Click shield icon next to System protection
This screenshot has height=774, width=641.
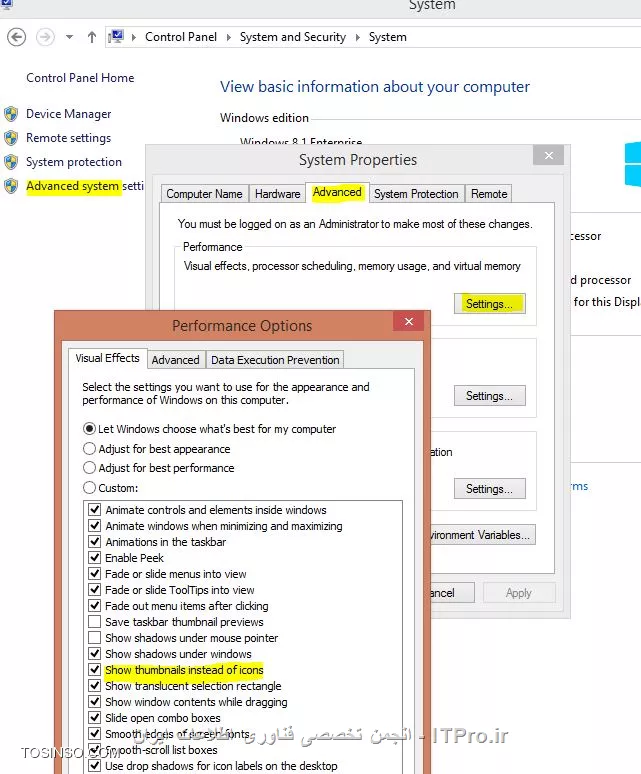tap(11, 162)
